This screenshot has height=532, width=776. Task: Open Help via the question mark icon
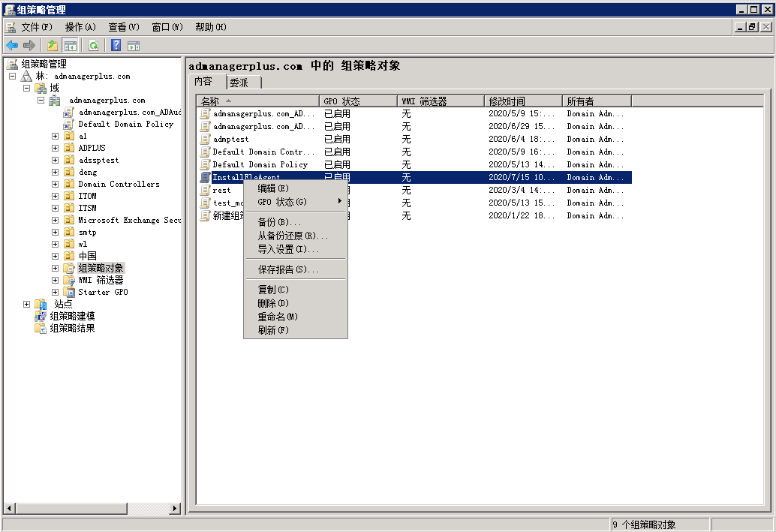pos(116,45)
